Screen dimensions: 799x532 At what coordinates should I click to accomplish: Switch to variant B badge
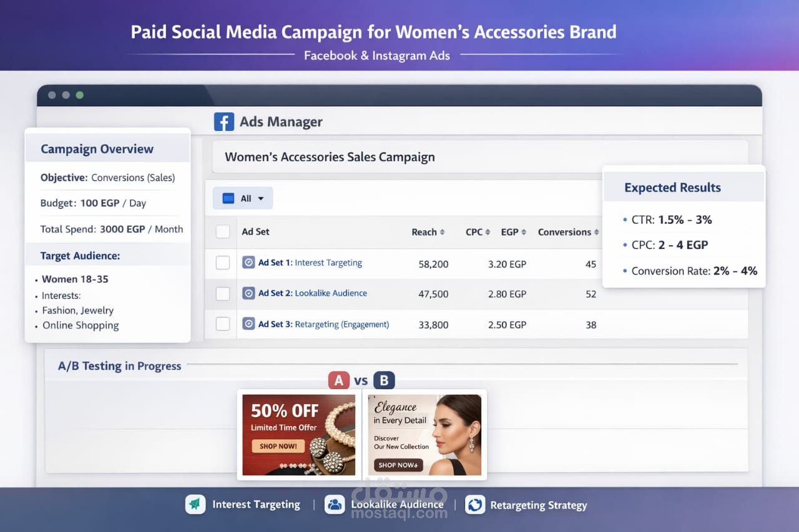[x=384, y=380]
